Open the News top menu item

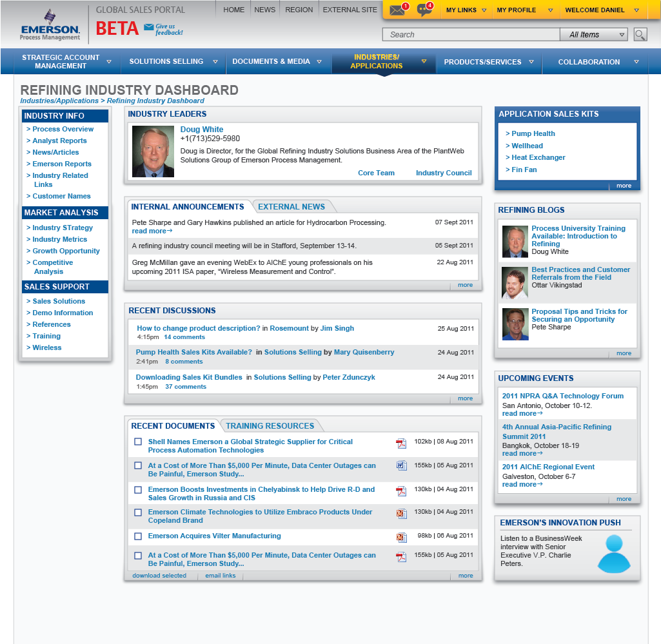[265, 10]
